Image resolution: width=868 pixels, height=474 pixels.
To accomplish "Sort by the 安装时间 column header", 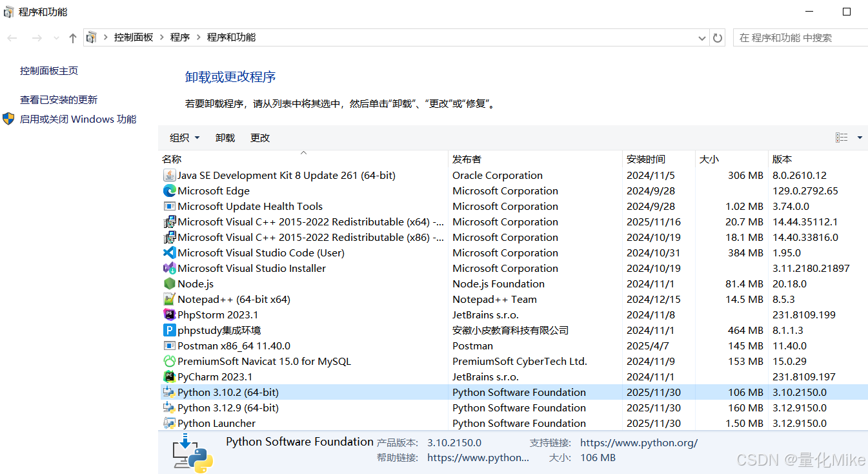I will [x=658, y=159].
